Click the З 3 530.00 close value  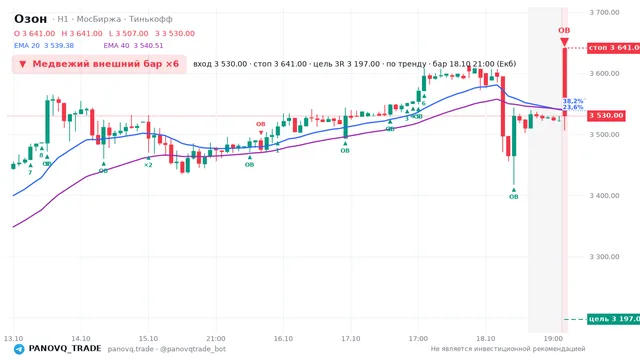(x=175, y=33)
